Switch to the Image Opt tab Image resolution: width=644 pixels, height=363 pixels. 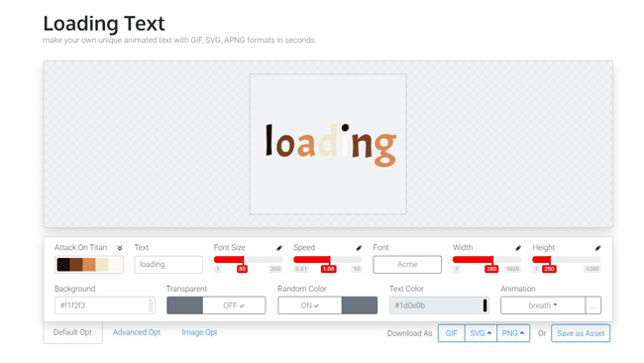click(199, 332)
